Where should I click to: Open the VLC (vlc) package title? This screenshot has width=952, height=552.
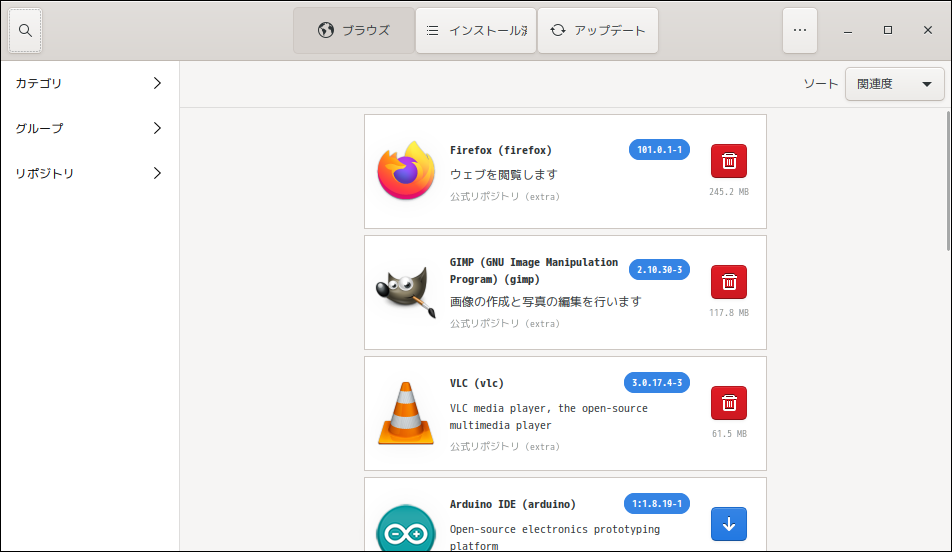coord(477,383)
